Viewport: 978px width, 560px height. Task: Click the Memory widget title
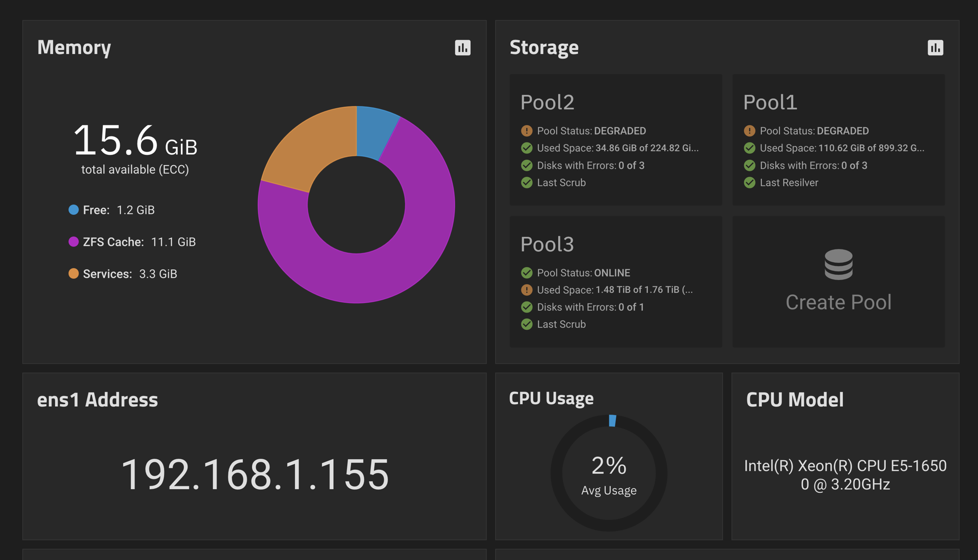74,47
